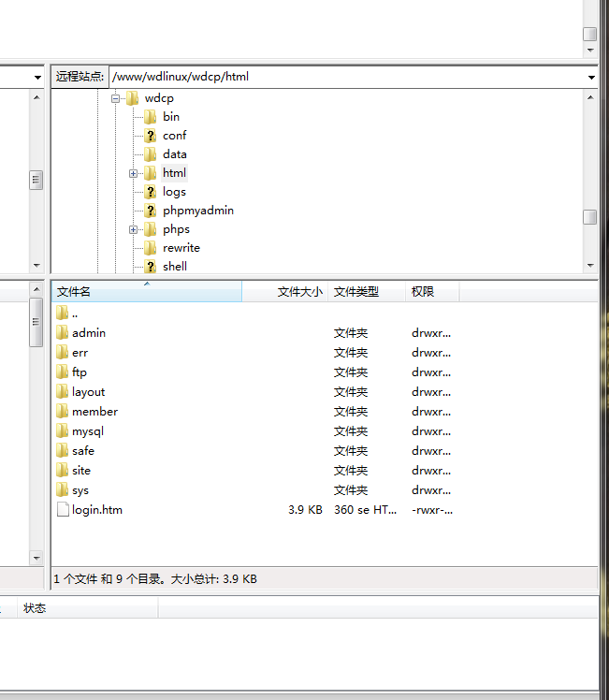Sort by 文件类型 column header
The height and width of the screenshot is (700, 609).
(367, 292)
